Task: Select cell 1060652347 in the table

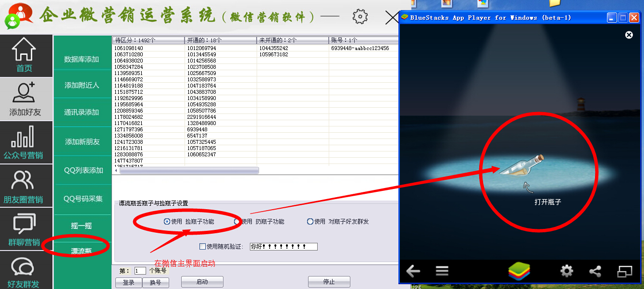Action: coord(201,154)
